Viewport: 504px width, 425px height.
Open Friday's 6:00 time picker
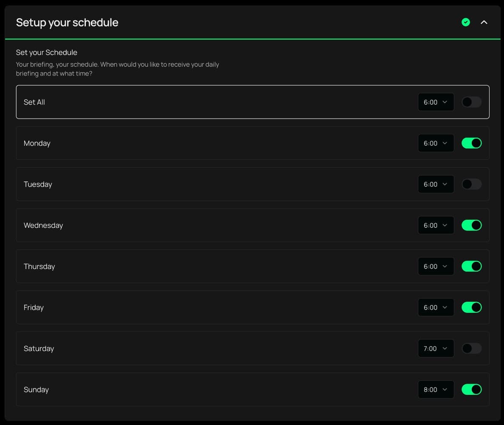[436, 307]
